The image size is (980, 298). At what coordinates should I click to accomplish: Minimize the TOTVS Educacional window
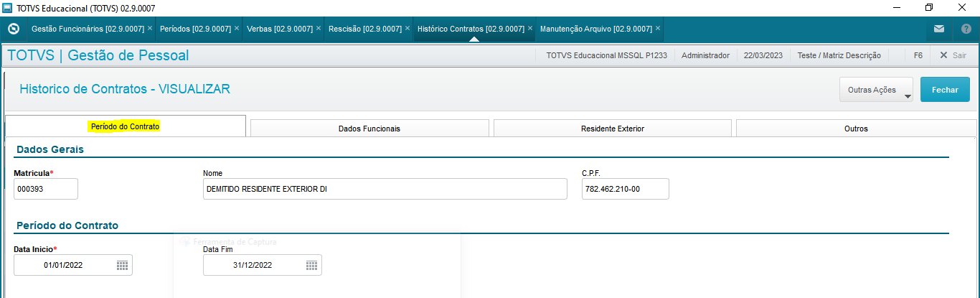[897, 7]
